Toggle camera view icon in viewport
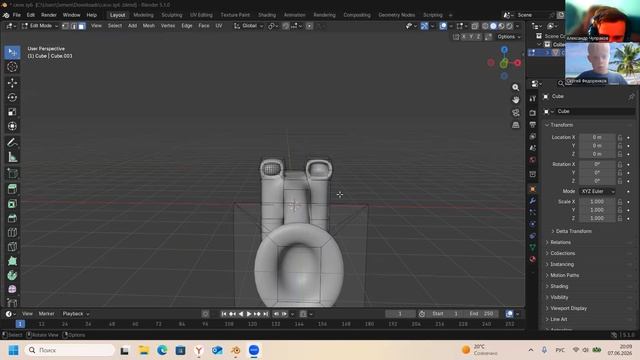The image size is (640, 360). (x=516, y=113)
